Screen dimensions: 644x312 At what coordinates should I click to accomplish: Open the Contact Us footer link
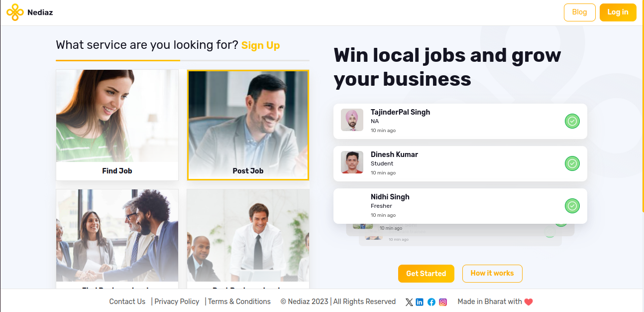pos(127,302)
